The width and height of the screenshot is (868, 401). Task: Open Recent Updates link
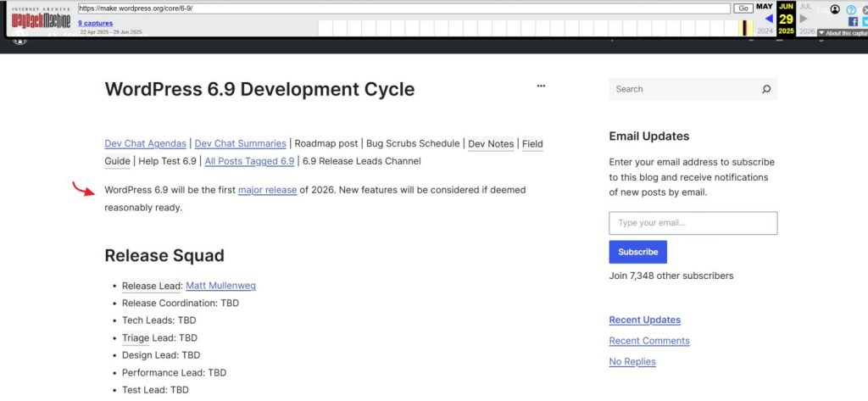pos(645,320)
